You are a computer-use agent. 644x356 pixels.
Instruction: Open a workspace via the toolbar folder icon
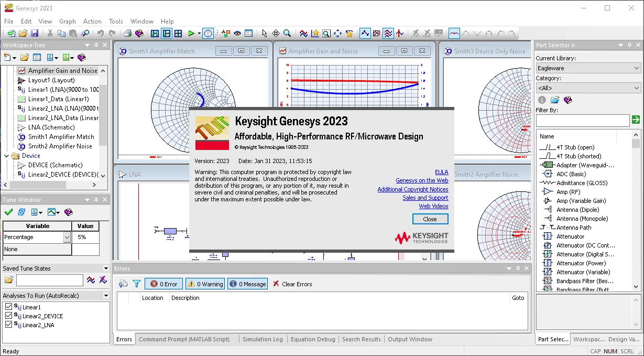23,34
